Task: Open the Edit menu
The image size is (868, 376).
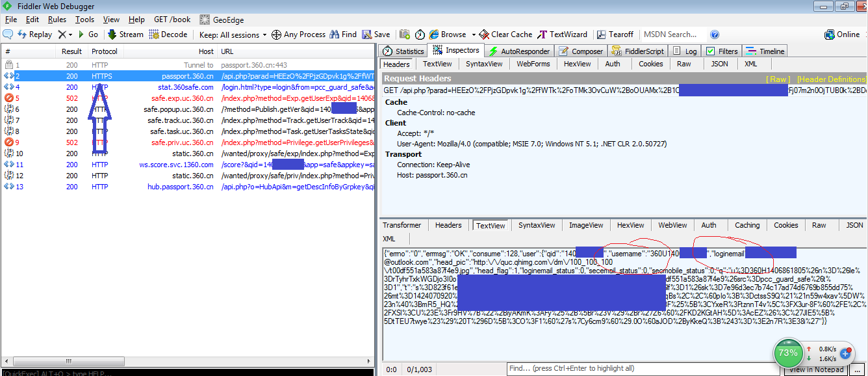Action: (x=32, y=20)
